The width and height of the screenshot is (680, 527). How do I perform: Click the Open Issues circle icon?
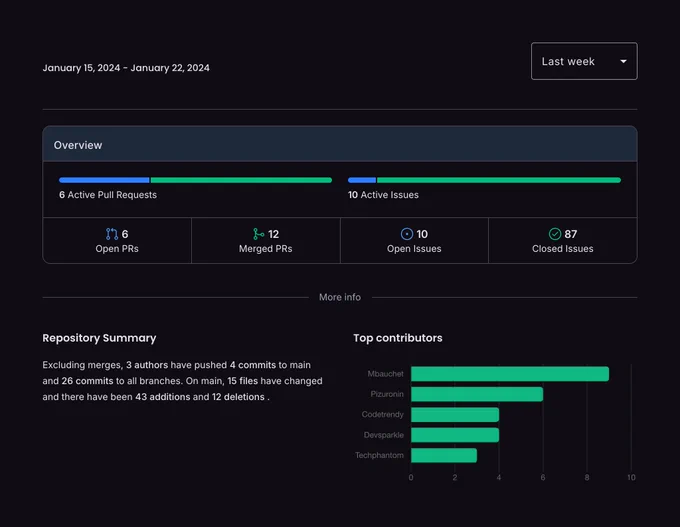pos(407,234)
